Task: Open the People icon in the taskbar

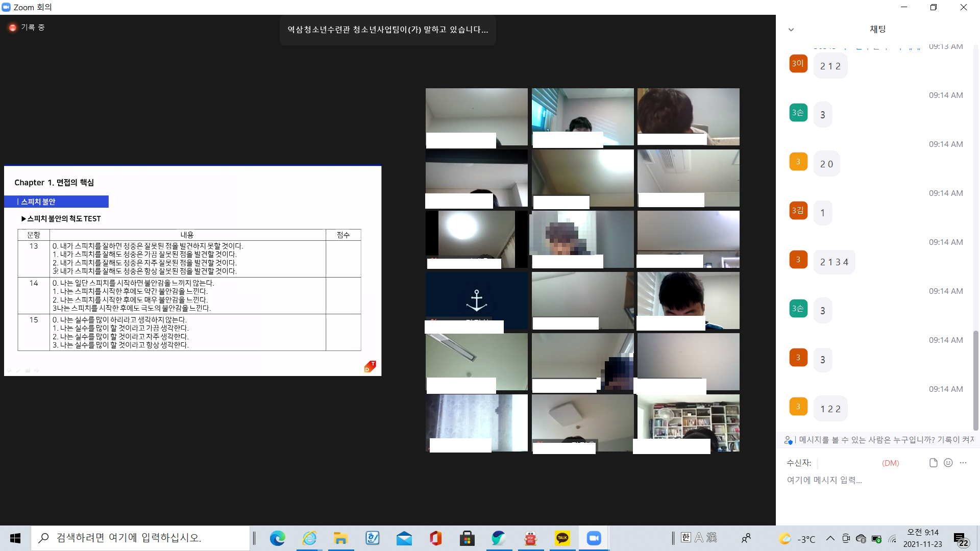Action: point(746,538)
